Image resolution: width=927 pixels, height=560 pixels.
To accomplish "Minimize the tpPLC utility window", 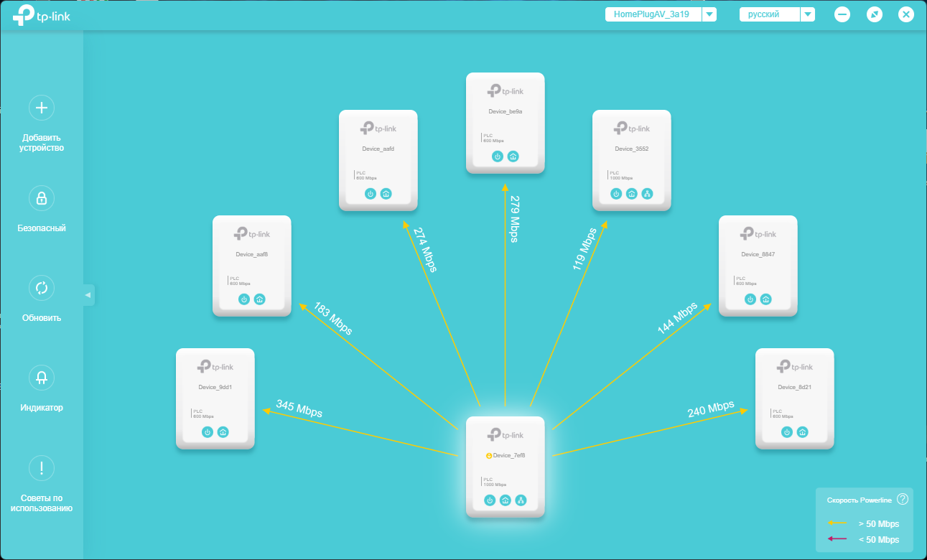I will 842,14.
